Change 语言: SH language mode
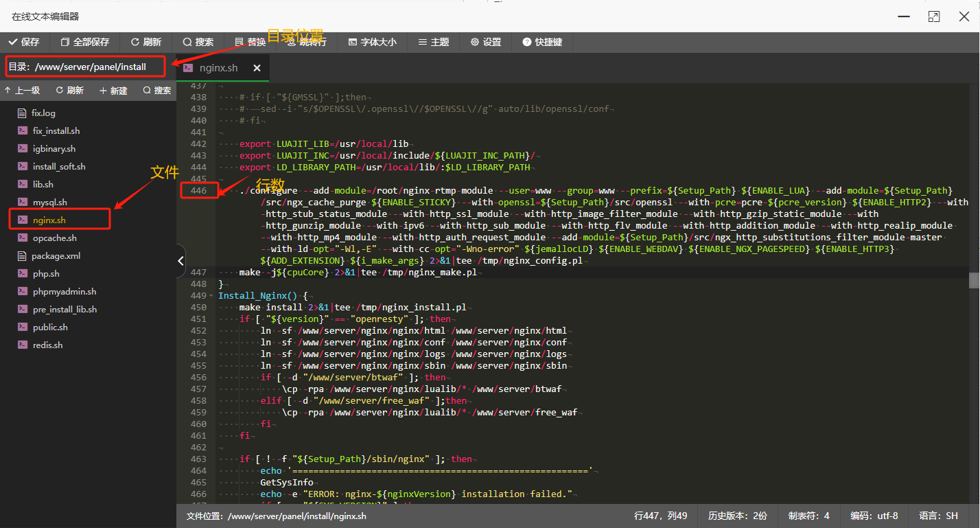 point(938,516)
